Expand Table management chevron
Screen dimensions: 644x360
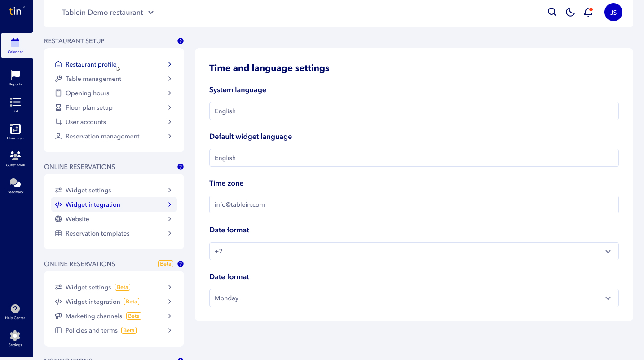click(x=170, y=79)
